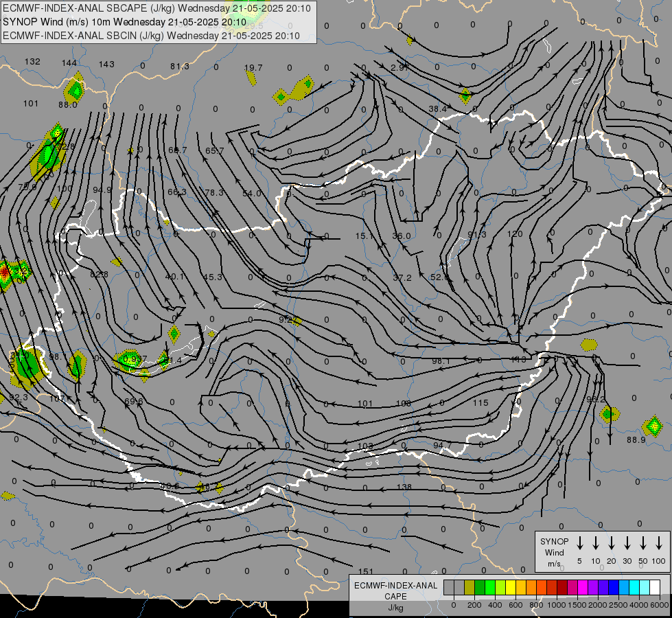
Task: Pick the dark green CAPE legend swatch
Action: coord(480,588)
